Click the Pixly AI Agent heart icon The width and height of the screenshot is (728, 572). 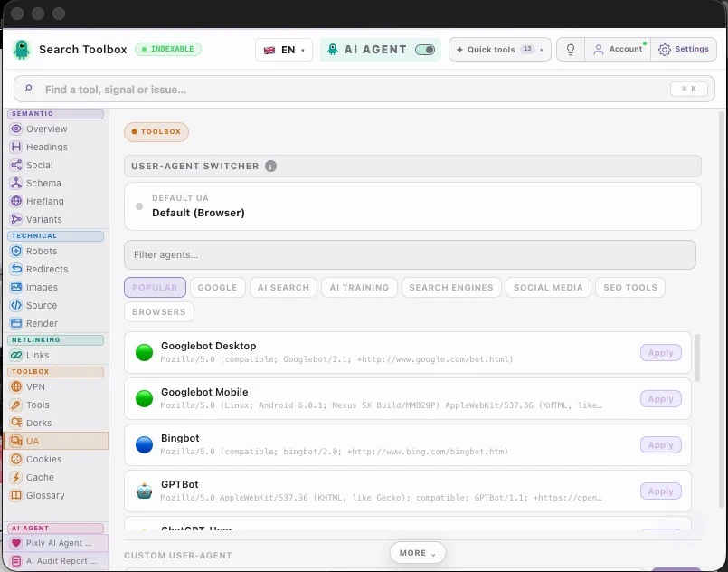(x=16, y=543)
